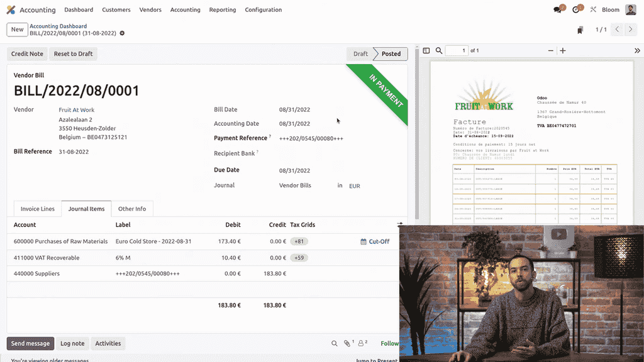Image resolution: width=644 pixels, height=362 pixels.
Task: Select the Draft status stage
Action: 360,54
